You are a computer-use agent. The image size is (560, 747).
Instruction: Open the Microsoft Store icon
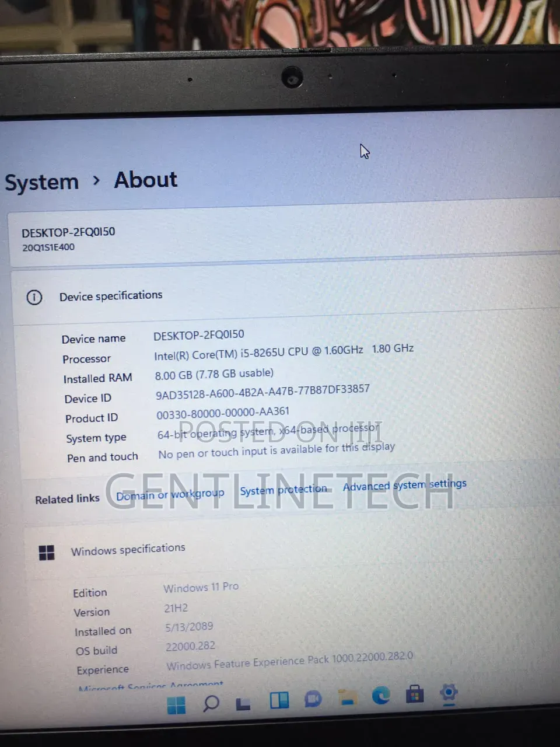(415, 694)
